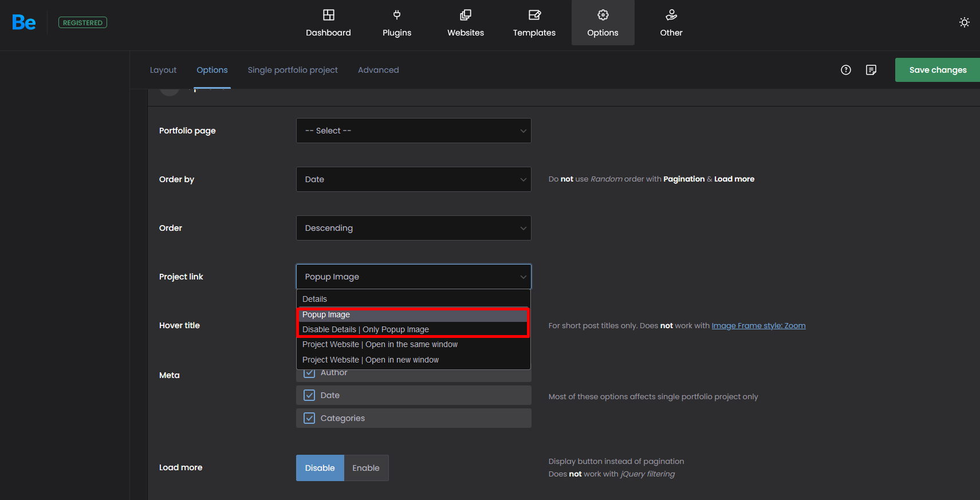
Task: Toggle the light/dark mode sun icon
Action: (x=965, y=22)
